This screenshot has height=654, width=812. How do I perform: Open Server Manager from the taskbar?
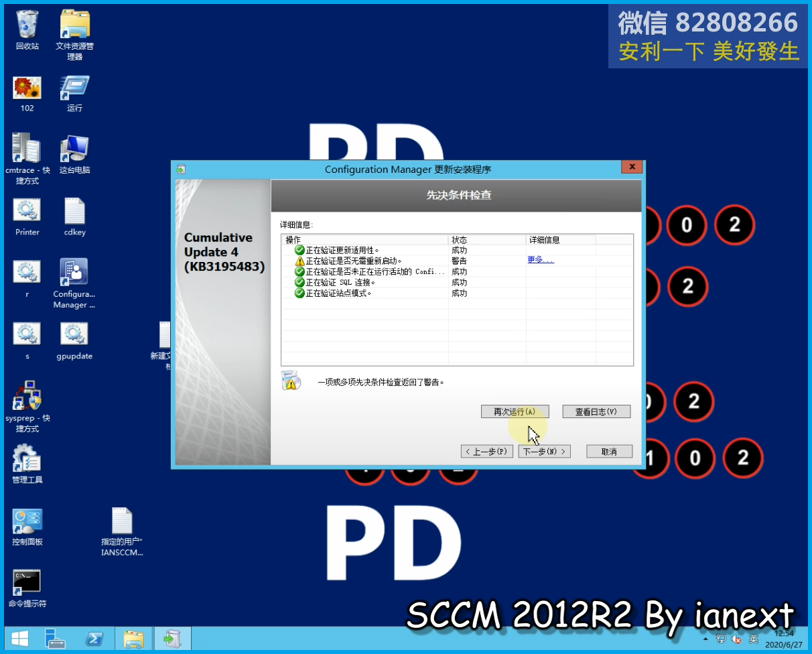[x=54, y=639]
